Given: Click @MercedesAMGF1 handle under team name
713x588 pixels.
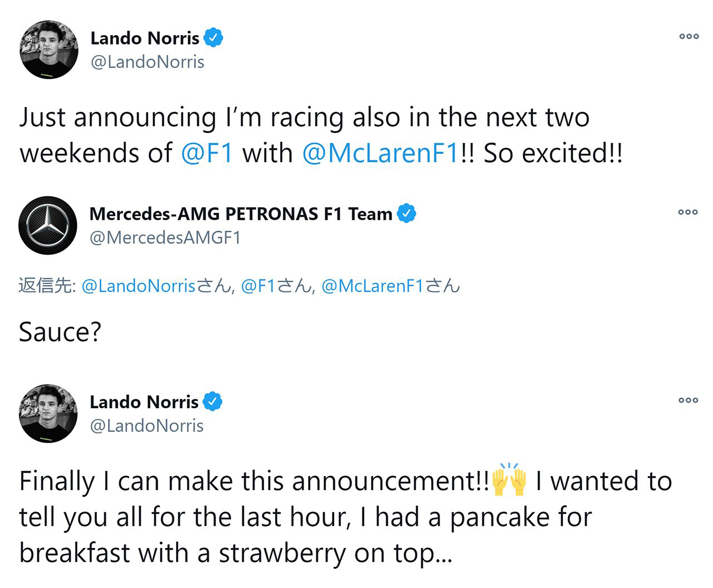Looking at the screenshot, I should (165, 238).
